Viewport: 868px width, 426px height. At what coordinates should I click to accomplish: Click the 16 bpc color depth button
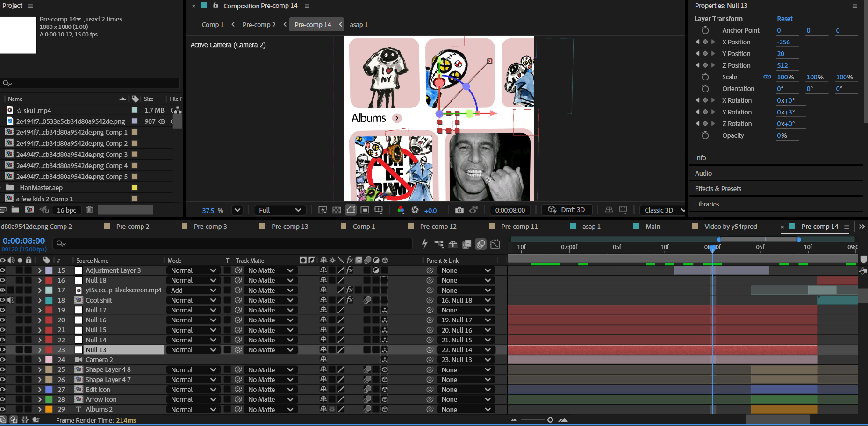pyautogui.click(x=66, y=210)
